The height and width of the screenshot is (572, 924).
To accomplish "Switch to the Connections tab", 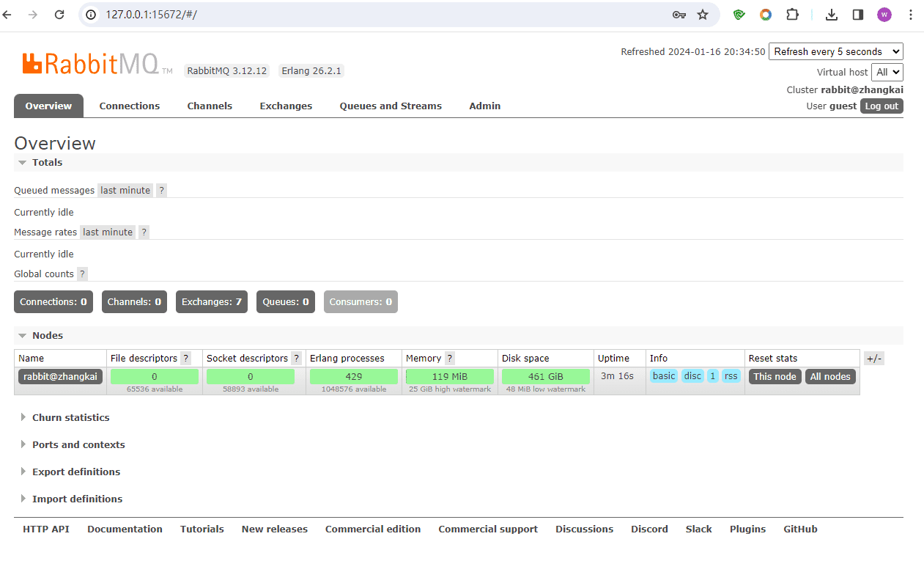I will click(x=130, y=106).
